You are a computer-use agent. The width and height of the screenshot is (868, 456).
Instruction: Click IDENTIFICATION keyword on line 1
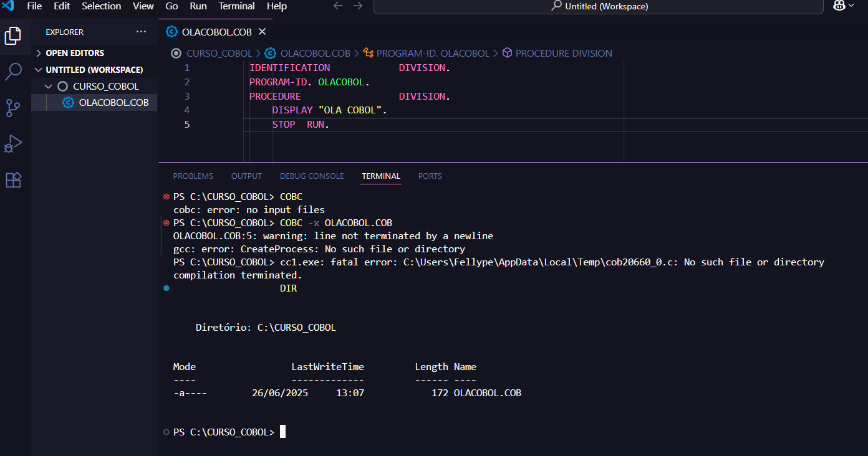coord(289,68)
